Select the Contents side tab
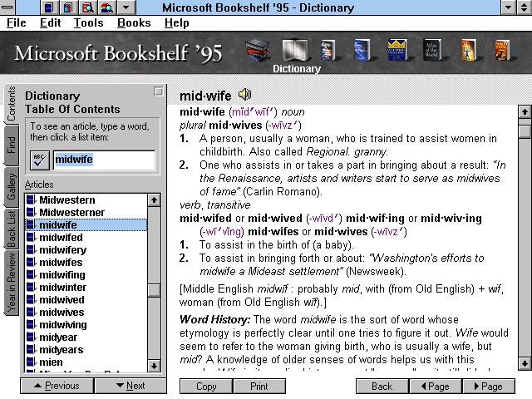 click(x=11, y=103)
